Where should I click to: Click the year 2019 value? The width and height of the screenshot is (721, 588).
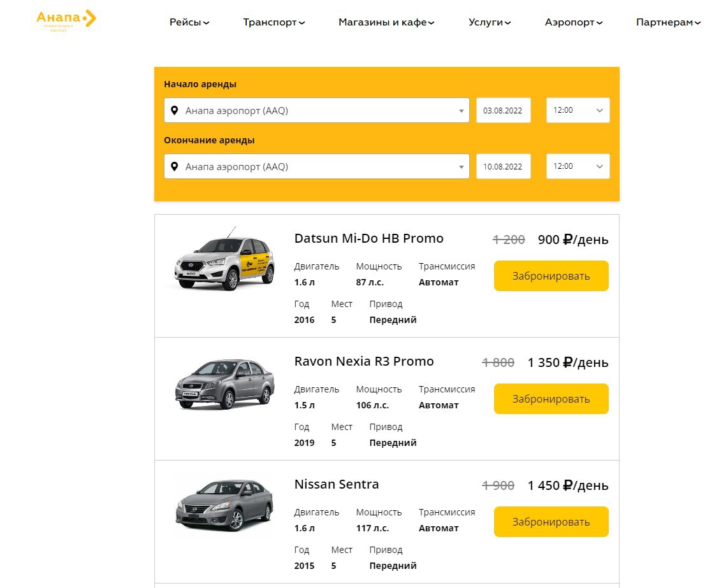coord(305,443)
